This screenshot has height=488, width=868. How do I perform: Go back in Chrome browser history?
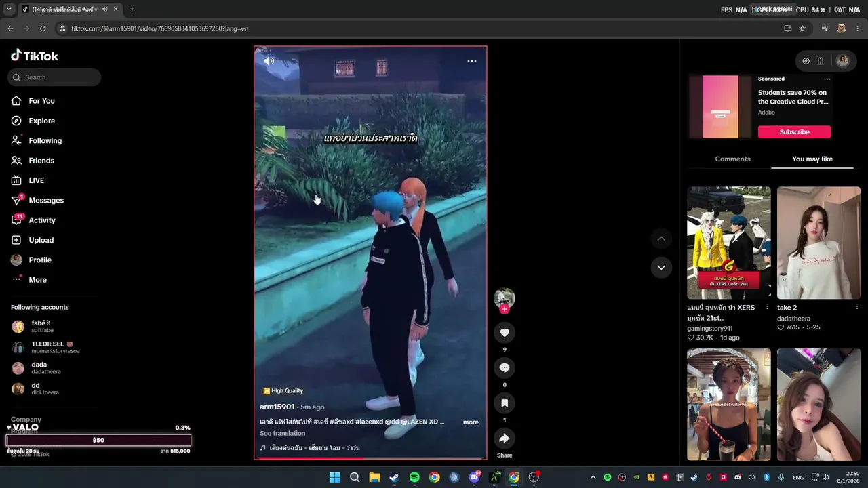10,28
